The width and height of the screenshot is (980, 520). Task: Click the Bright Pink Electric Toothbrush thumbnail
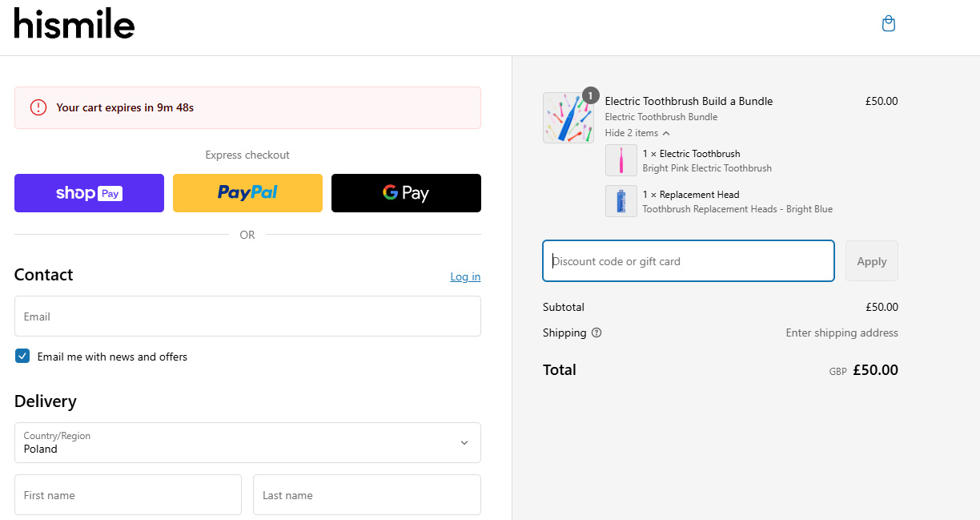[x=621, y=160]
